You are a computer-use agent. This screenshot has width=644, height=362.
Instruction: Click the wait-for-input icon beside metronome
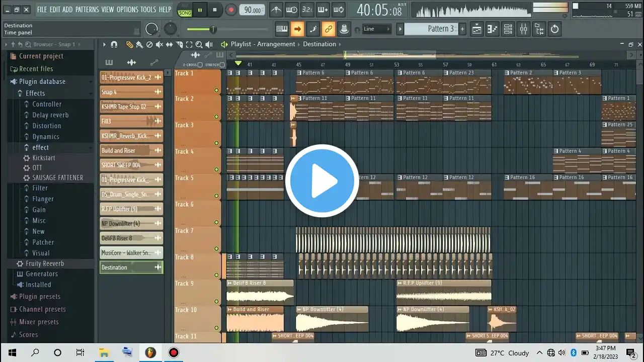(x=292, y=10)
